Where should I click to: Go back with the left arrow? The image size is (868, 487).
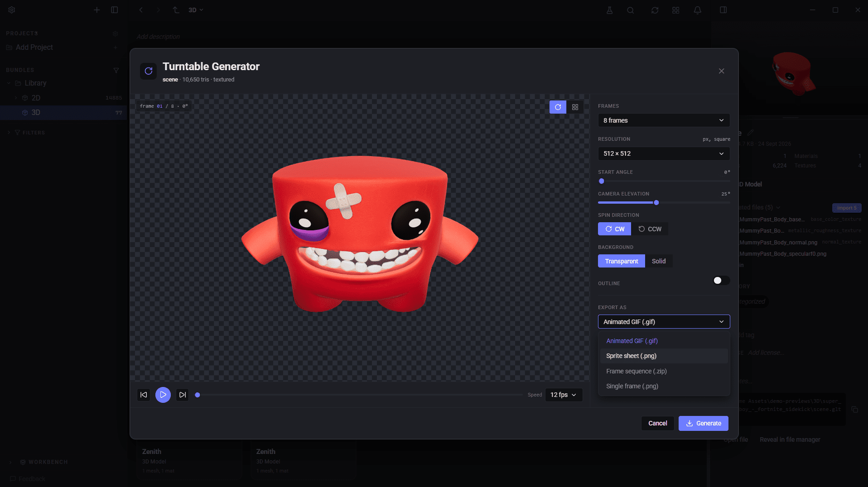[x=141, y=10]
